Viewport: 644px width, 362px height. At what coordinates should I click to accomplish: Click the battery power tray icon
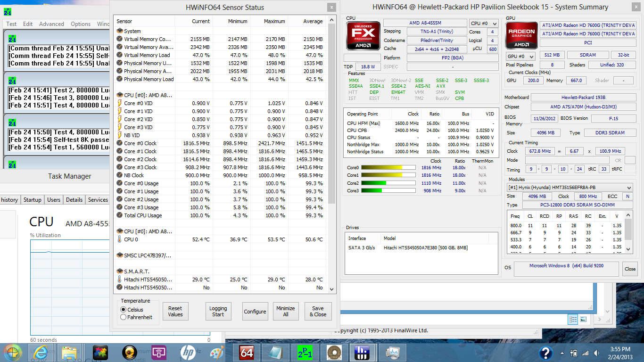[574, 353]
